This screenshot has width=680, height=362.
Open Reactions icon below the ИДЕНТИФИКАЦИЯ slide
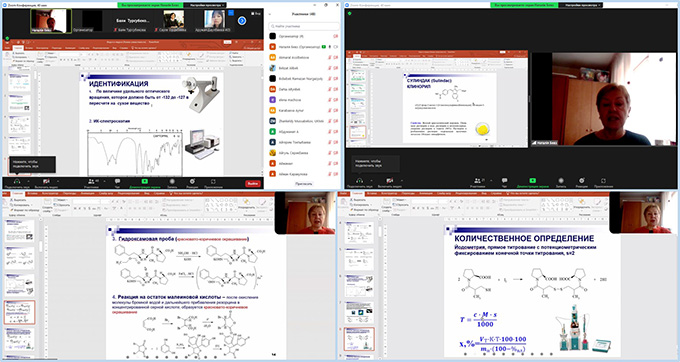click(192, 181)
